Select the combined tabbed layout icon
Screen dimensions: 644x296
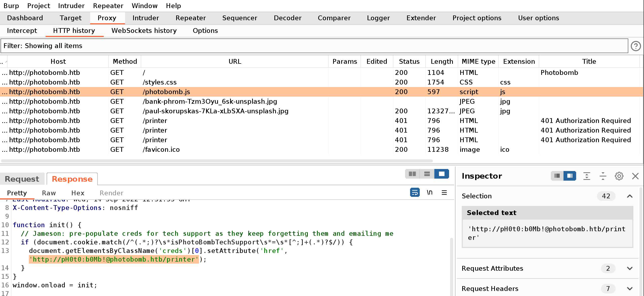(442, 174)
